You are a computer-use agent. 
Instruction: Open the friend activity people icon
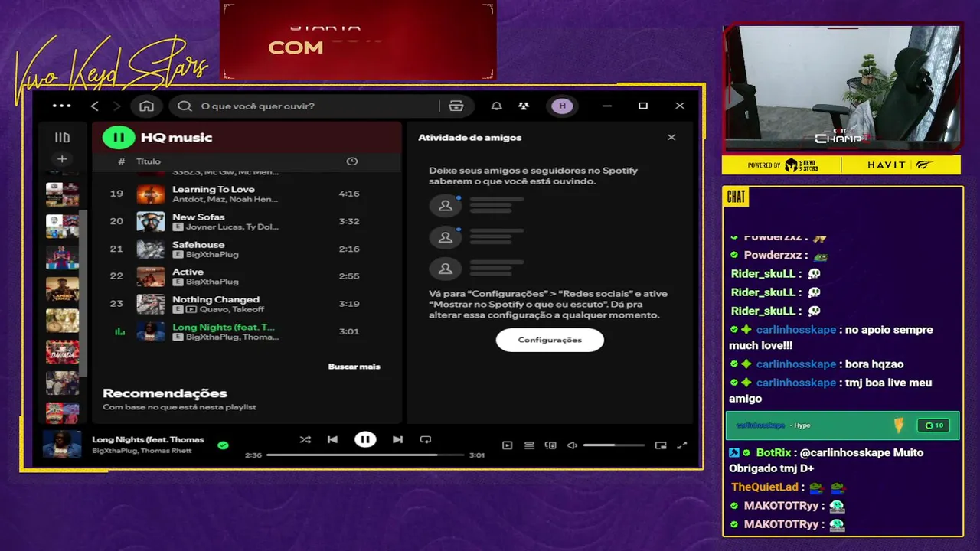(x=524, y=106)
